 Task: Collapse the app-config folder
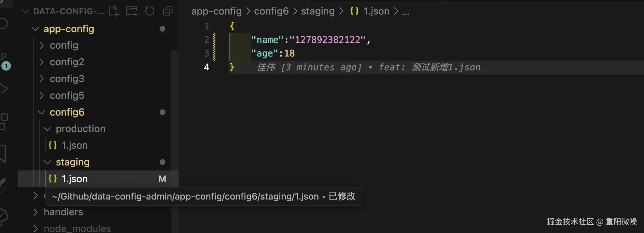[x=35, y=29]
